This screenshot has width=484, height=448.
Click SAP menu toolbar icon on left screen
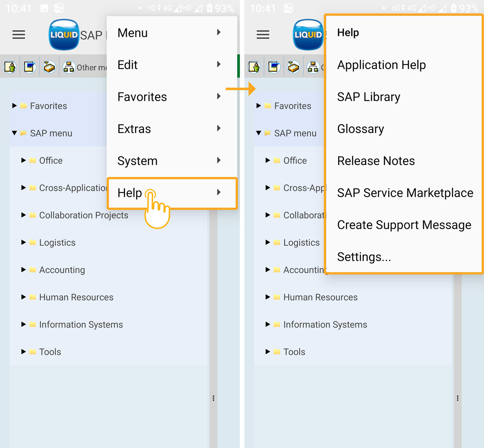click(30, 67)
